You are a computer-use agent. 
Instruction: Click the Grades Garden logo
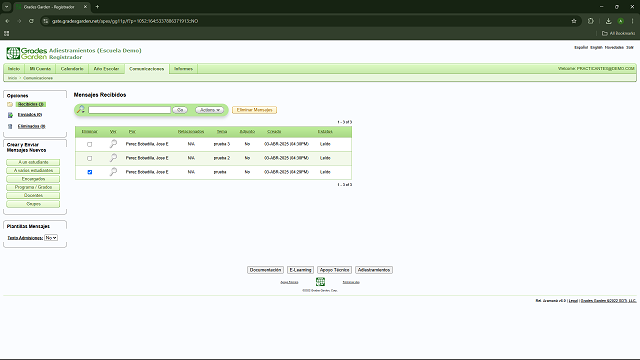click(27, 53)
